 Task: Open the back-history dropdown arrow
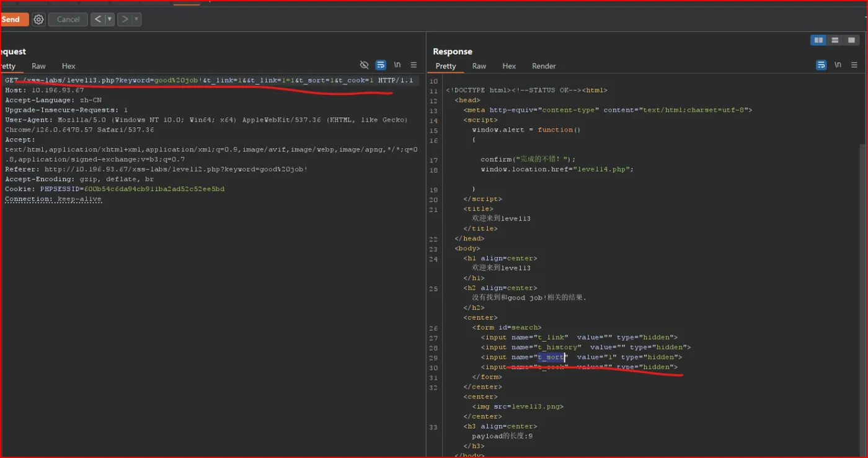(x=110, y=19)
